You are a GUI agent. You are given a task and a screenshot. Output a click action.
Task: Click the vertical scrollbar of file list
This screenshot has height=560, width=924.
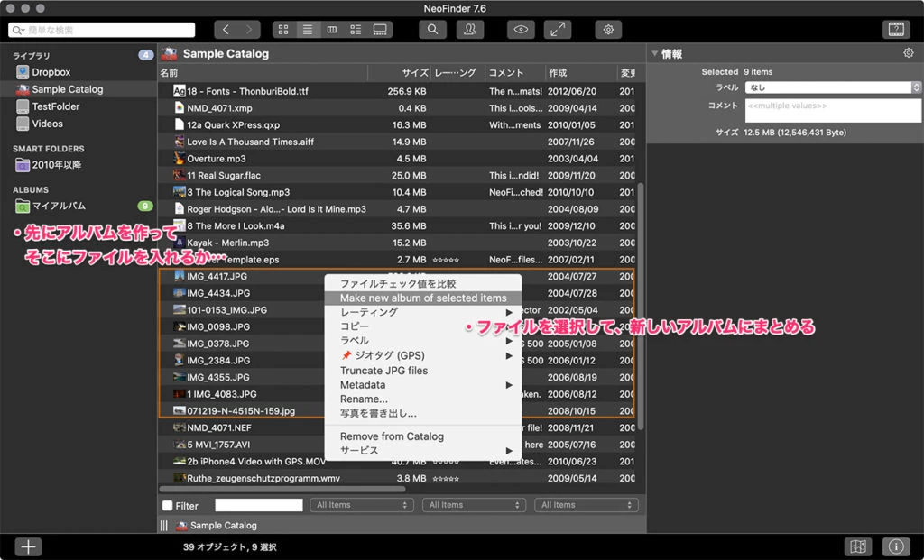[x=641, y=307]
